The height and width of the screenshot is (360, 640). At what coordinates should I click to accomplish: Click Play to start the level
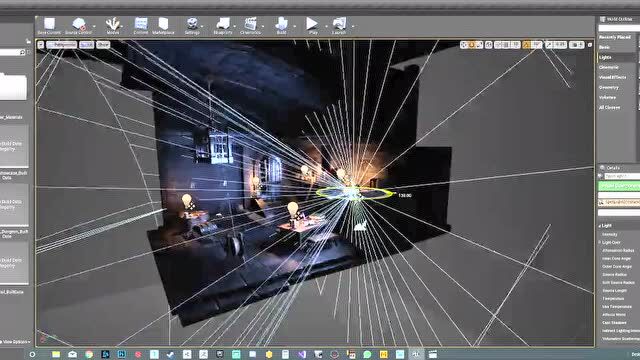point(312,26)
